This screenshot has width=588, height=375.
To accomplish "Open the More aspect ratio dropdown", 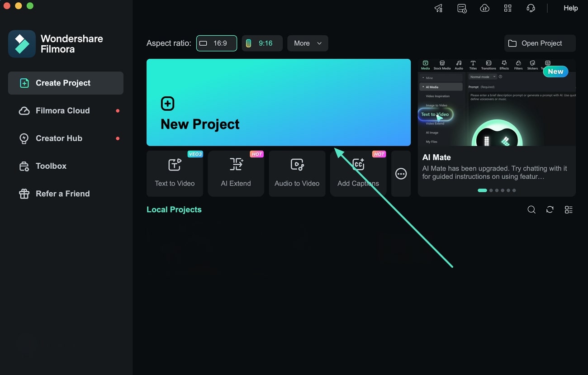I will (308, 43).
